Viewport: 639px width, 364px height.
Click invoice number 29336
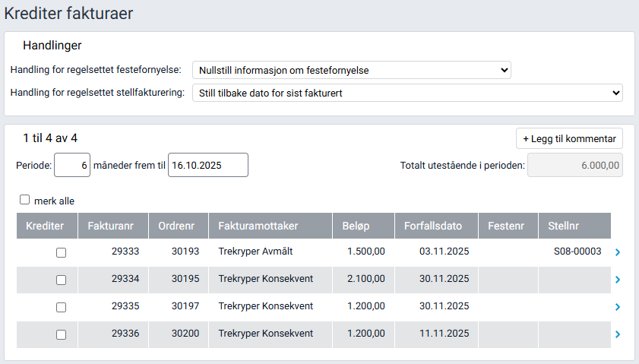125,333
